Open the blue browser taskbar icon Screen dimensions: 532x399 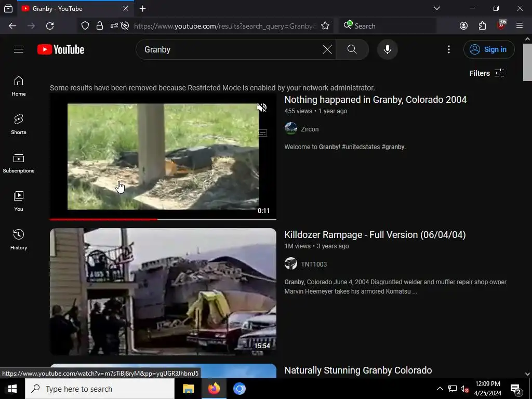pos(239,389)
